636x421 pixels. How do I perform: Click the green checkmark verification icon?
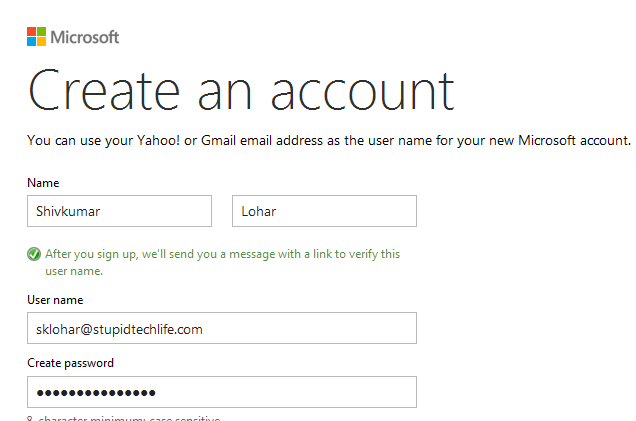click(x=34, y=254)
